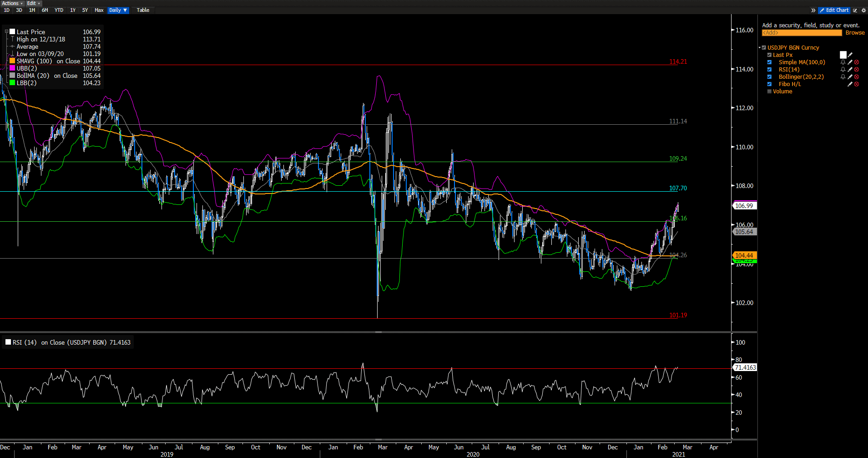Edit Fibo H/L with pencil icon
868x458 pixels.
pyautogui.click(x=850, y=84)
